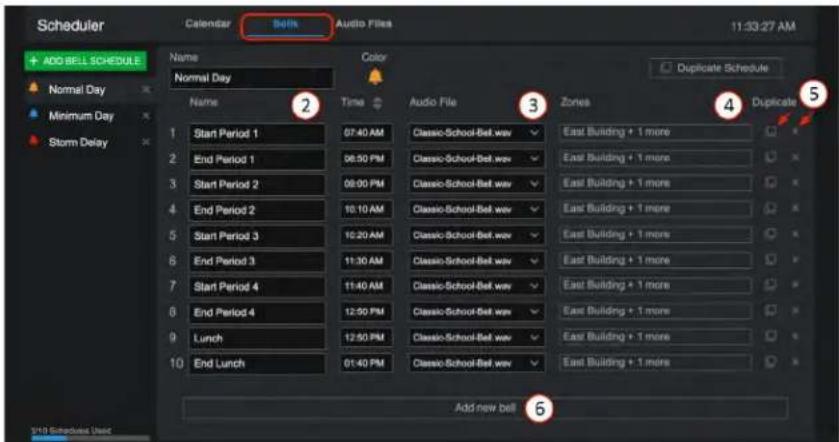Image resolution: width=839 pixels, height=442 pixels.
Task: Delete the Start Period 3 bell
Action: (795, 234)
